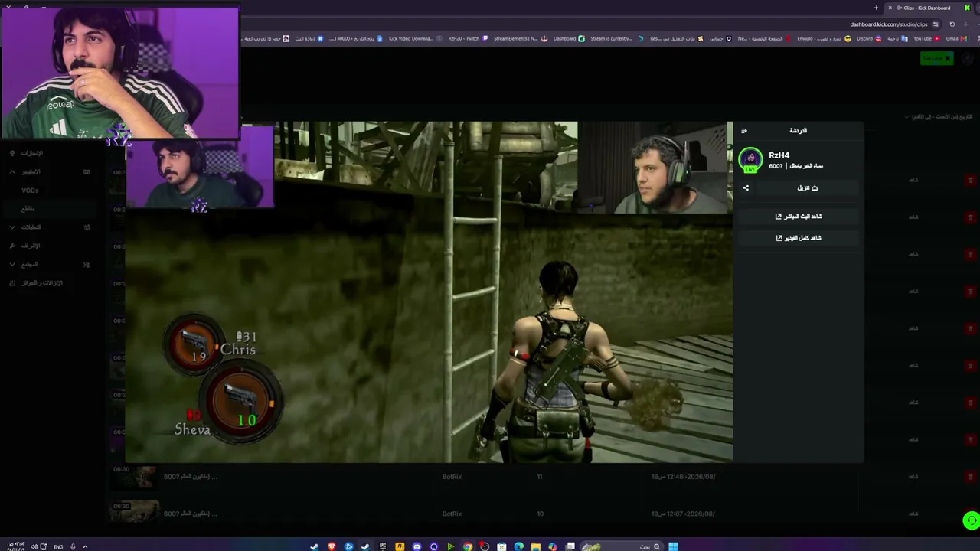Click the dashboard.kick.com address bar
The image size is (980, 551).
click(888, 24)
